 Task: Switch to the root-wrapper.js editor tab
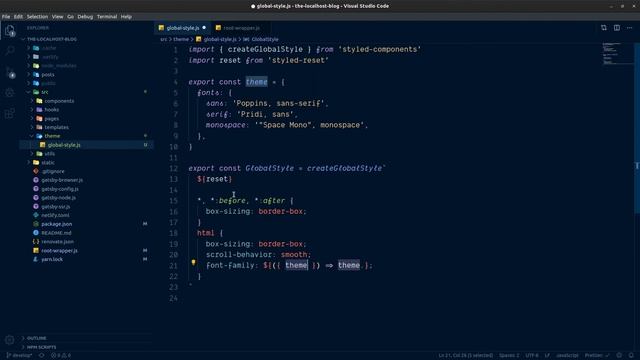241,28
